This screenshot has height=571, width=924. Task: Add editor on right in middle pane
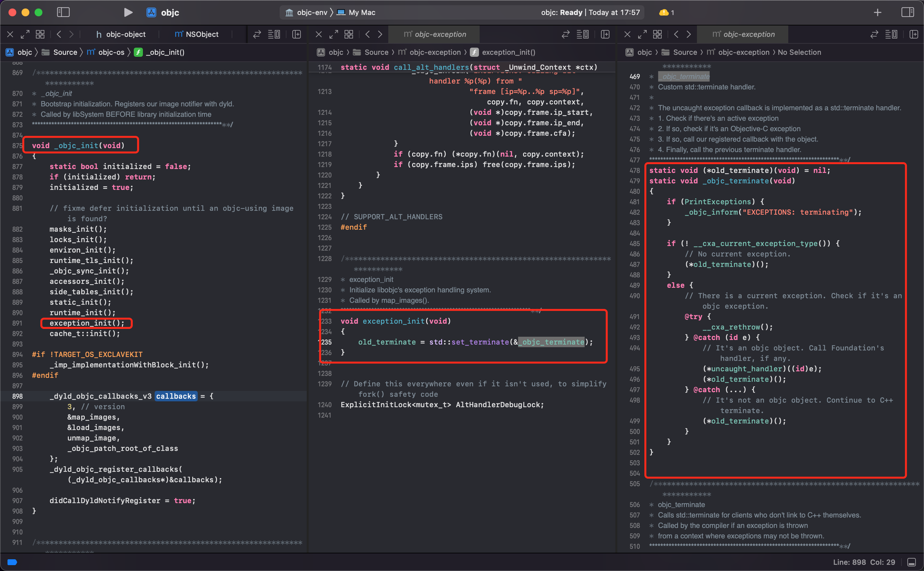[x=605, y=34]
